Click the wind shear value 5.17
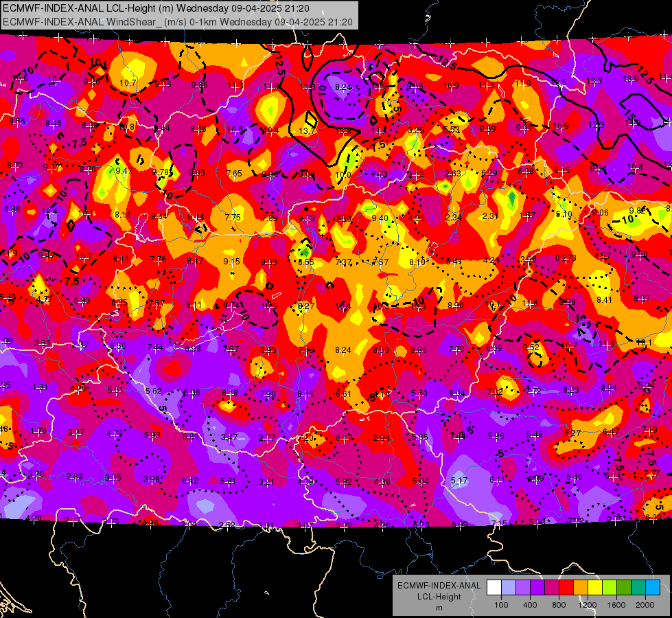Screen dimensions: 672x618 [459, 481]
